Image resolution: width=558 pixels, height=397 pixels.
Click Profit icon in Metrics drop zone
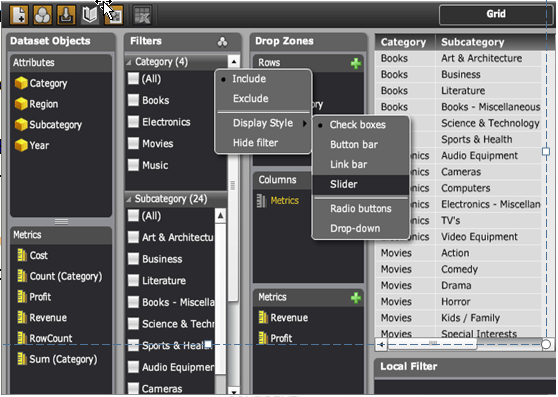click(263, 338)
